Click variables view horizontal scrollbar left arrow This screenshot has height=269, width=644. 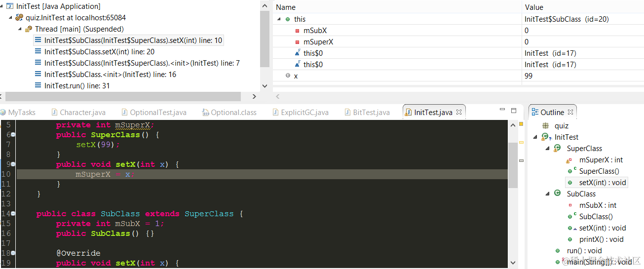tap(277, 97)
